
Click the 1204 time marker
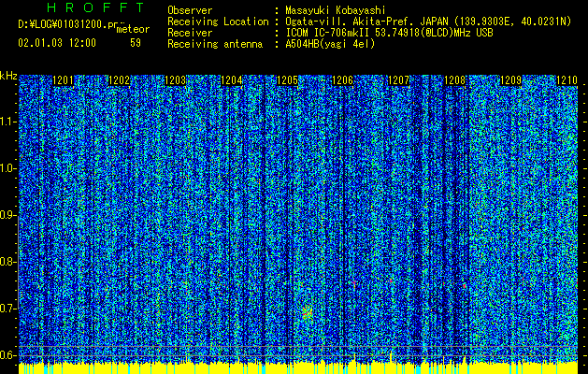pyautogui.click(x=232, y=80)
